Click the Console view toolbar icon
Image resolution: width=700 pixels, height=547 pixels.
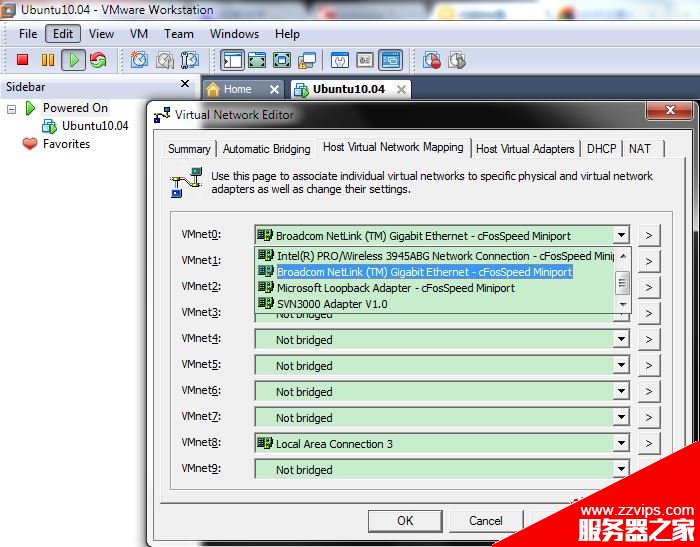click(391, 60)
